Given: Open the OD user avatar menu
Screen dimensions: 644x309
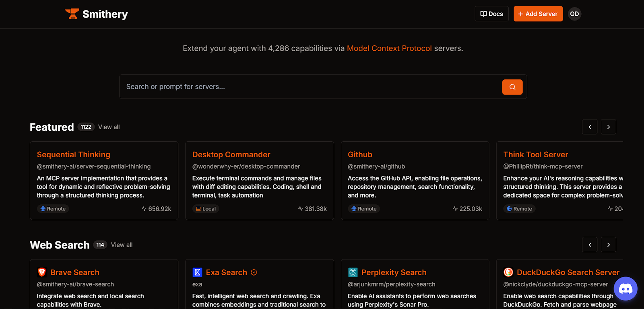Looking at the screenshot, I should [x=574, y=14].
